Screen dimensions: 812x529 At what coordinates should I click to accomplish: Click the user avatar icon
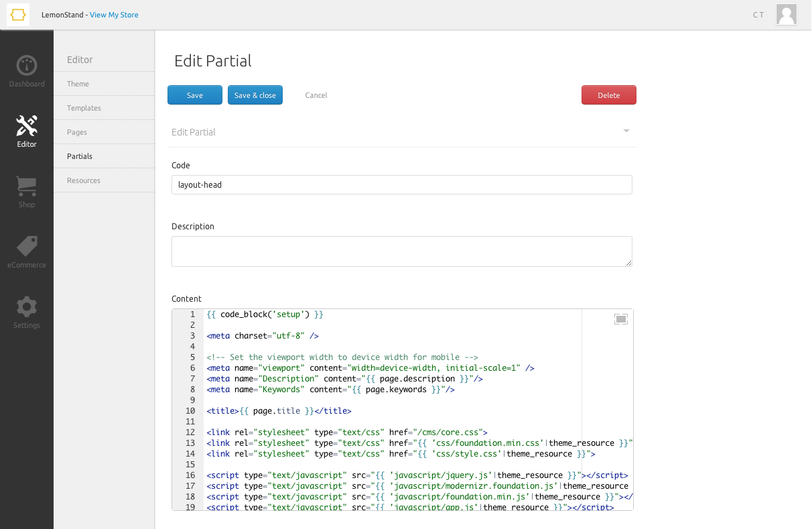click(786, 15)
